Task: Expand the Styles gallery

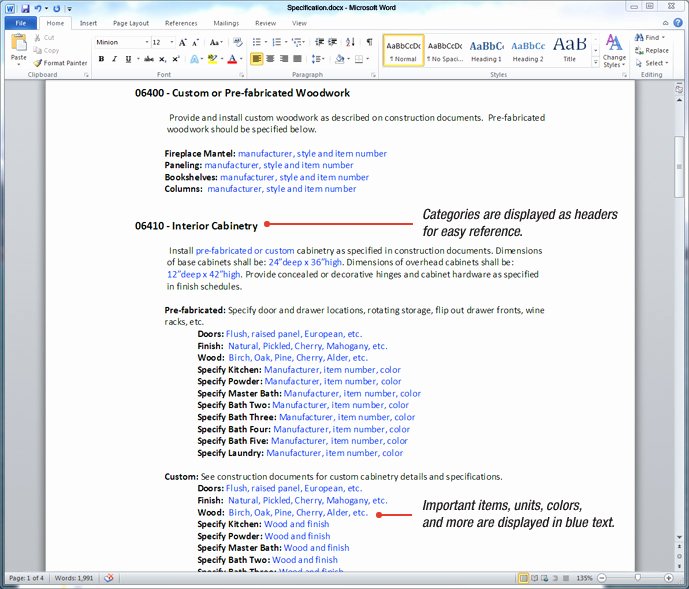Action: point(596,62)
